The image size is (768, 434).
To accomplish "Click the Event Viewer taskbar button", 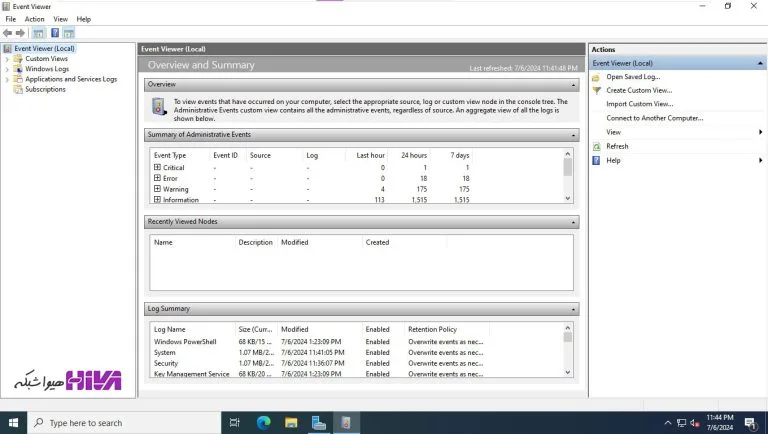I will pos(346,423).
